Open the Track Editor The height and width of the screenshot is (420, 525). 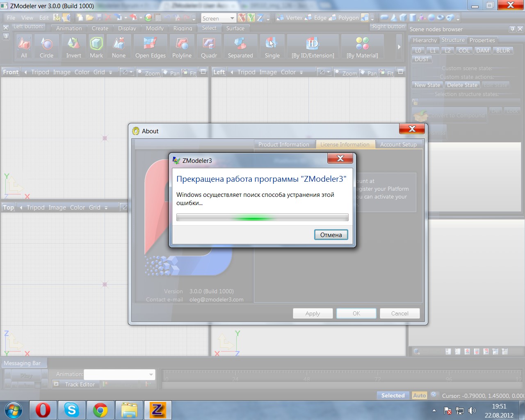[x=75, y=384]
